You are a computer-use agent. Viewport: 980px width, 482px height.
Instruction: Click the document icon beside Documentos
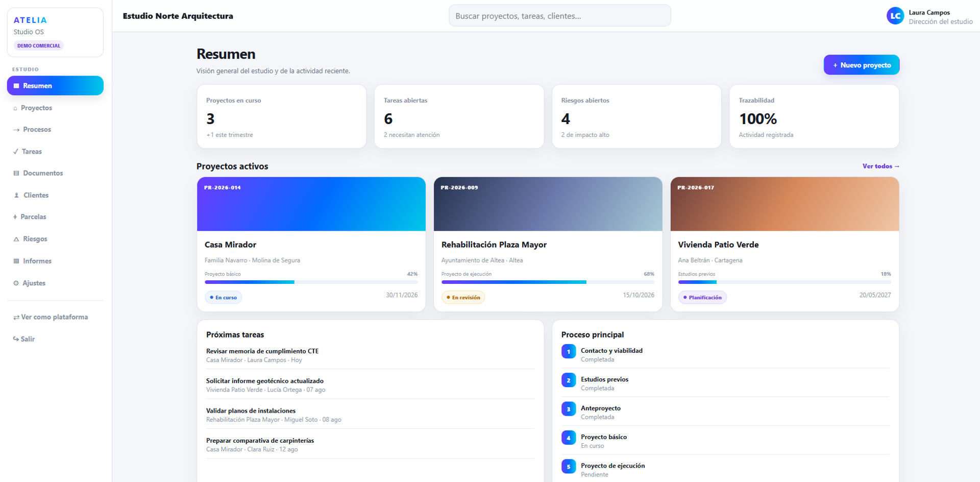point(16,174)
